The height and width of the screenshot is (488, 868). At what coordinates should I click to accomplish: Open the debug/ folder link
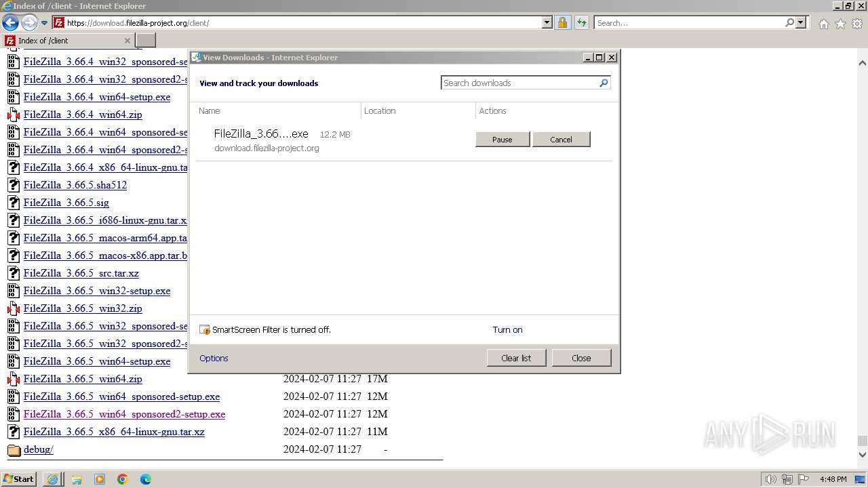tap(39, 449)
